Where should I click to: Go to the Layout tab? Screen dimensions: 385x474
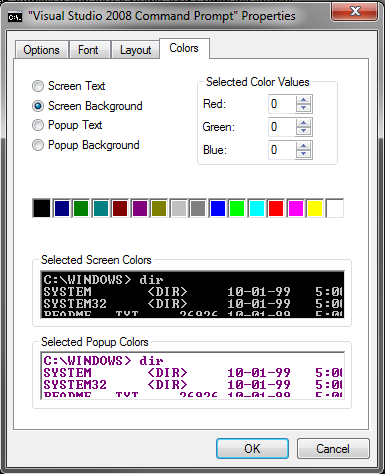tap(135, 50)
